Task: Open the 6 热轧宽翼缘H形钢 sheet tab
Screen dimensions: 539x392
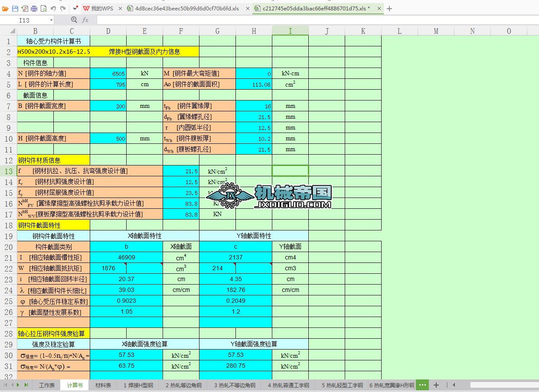Action: pyautogui.click(x=392, y=385)
